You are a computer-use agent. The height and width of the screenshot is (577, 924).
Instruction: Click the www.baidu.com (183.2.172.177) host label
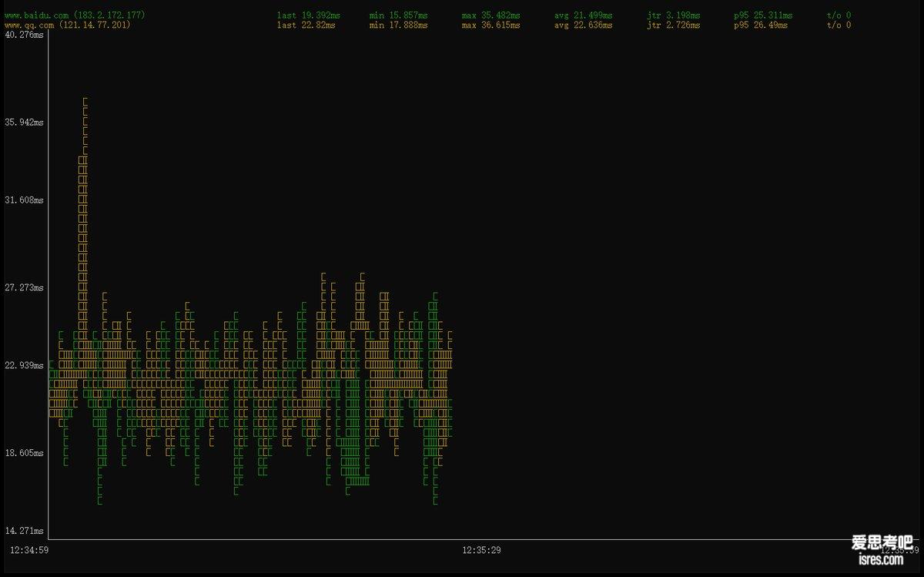coord(75,15)
